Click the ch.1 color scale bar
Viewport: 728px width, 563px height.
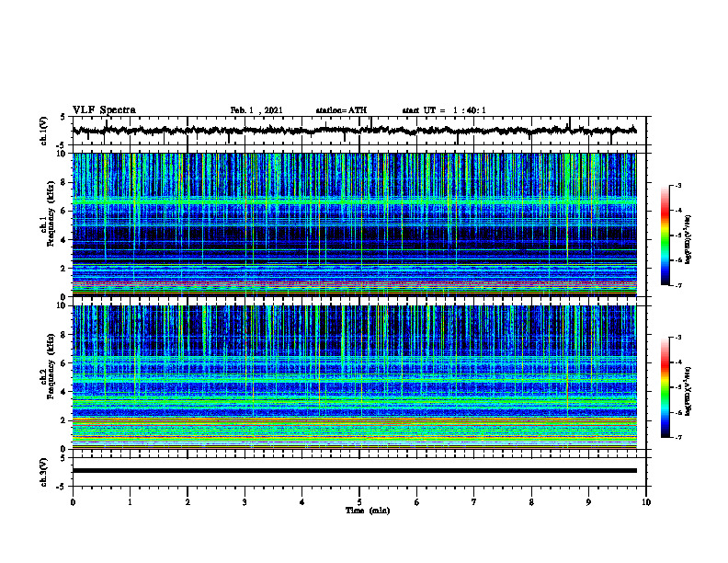(665, 236)
